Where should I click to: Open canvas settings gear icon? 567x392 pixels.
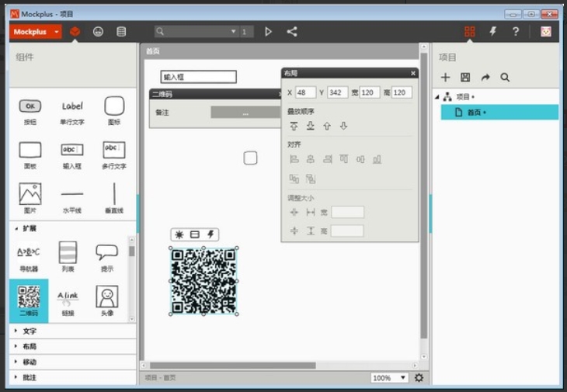tap(419, 378)
